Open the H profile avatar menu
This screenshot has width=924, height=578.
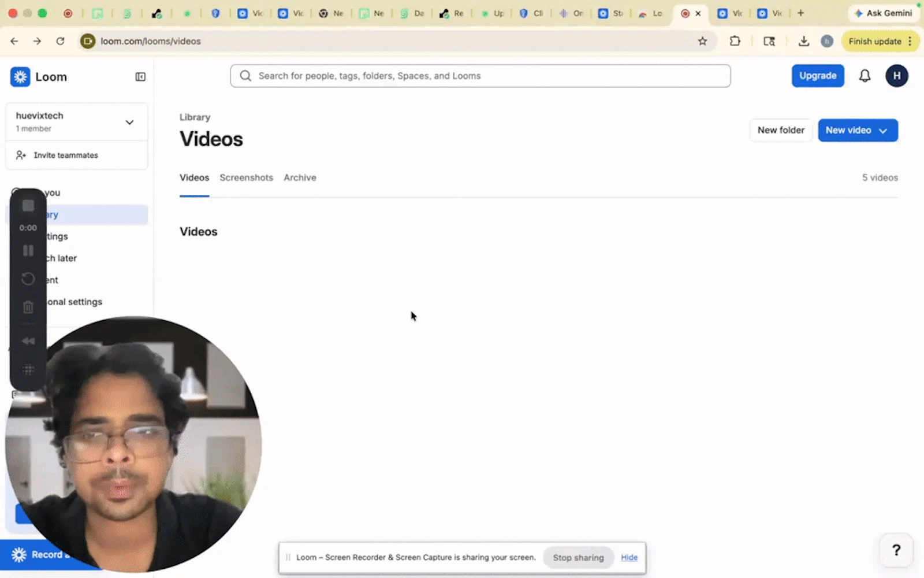(896, 76)
